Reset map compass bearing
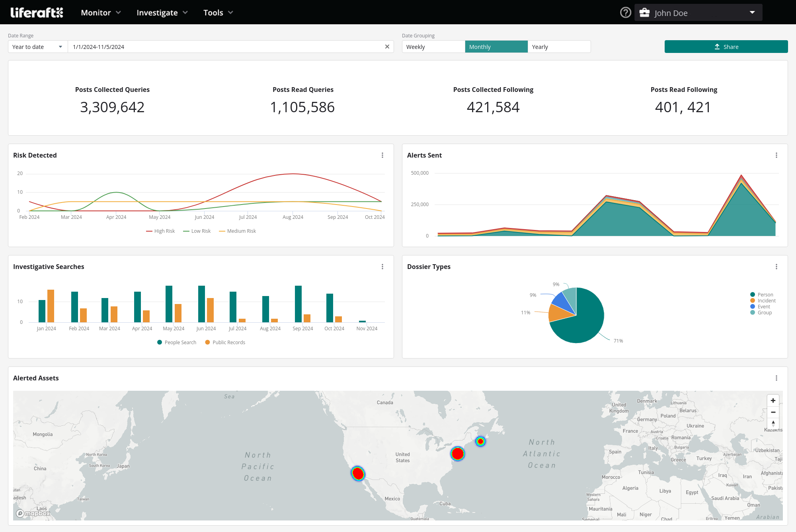The width and height of the screenshot is (796, 532). (x=773, y=423)
